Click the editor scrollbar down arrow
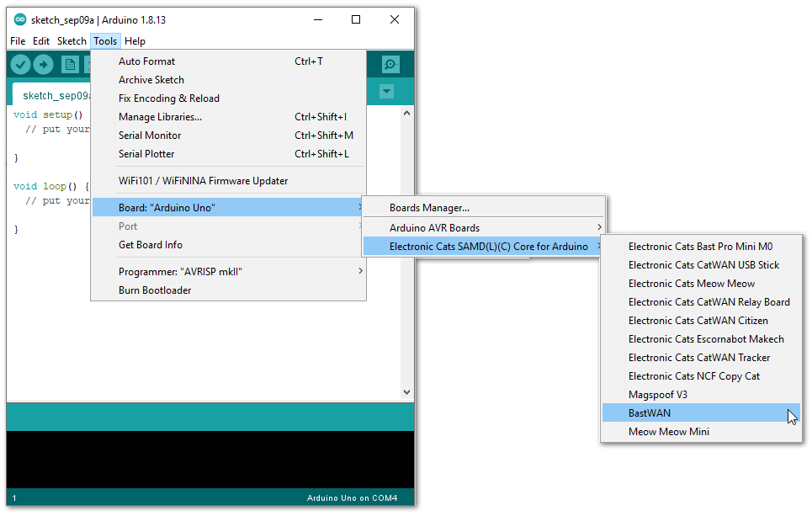 point(406,392)
